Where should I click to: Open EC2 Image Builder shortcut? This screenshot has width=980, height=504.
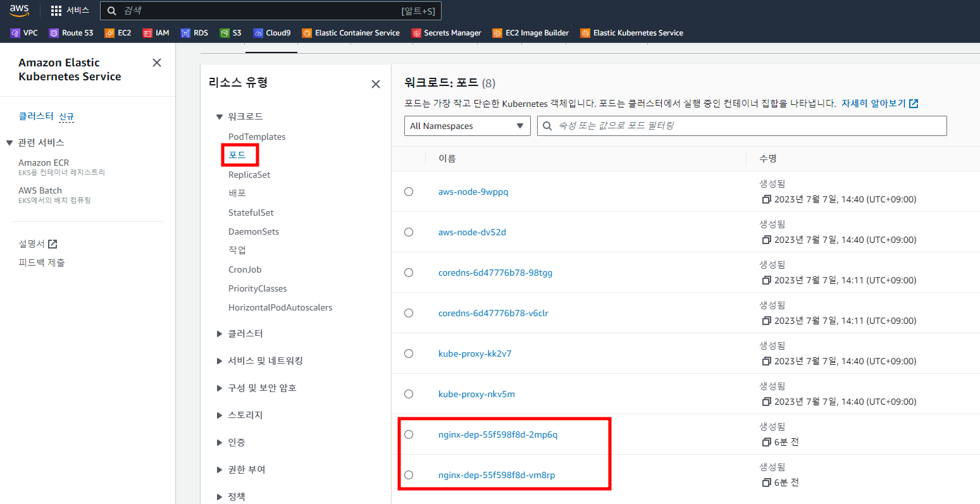pos(531,33)
